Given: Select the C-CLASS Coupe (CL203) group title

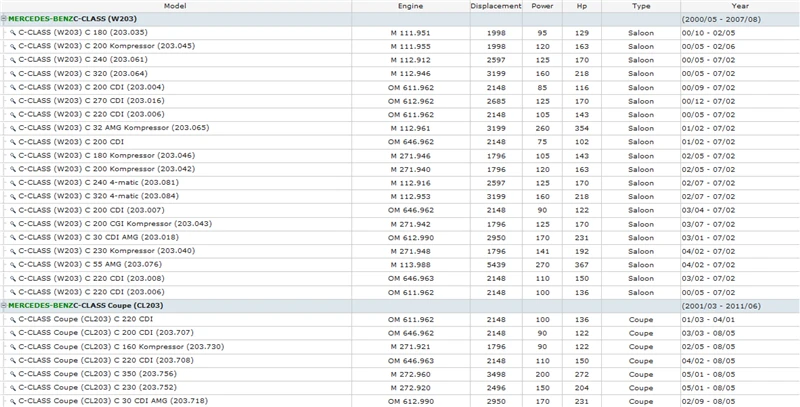Looking at the screenshot, I should (x=86, y=306).
